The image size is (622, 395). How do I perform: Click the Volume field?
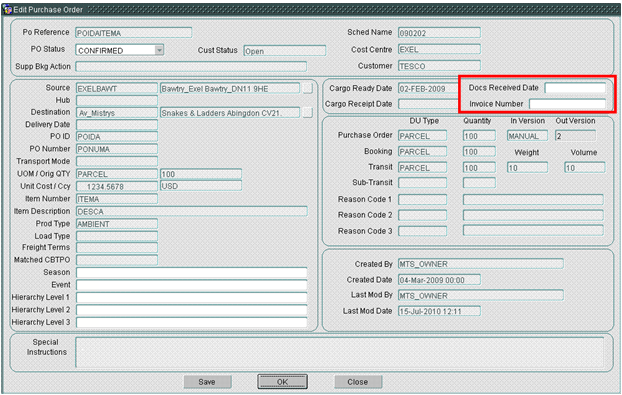click(585, 167)
